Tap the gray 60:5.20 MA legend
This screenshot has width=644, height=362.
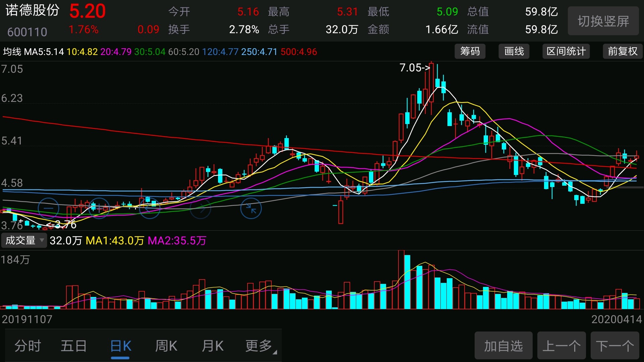(184, 52)
